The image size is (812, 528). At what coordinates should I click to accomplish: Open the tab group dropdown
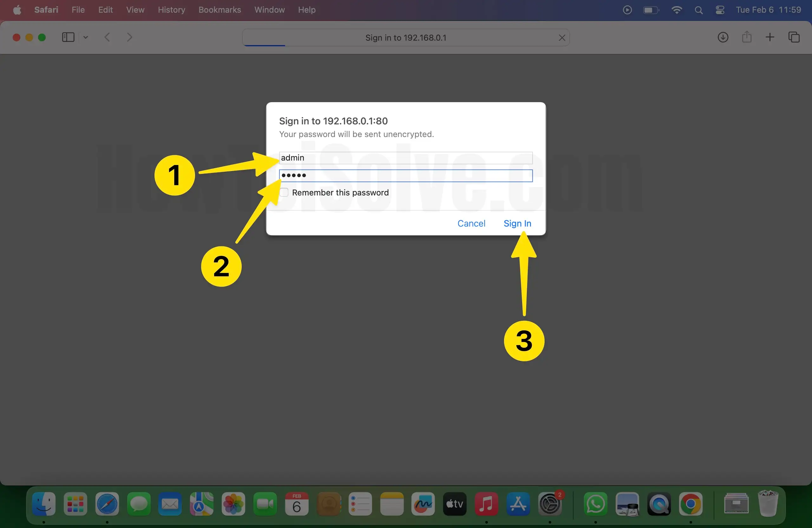pos(86,37)
